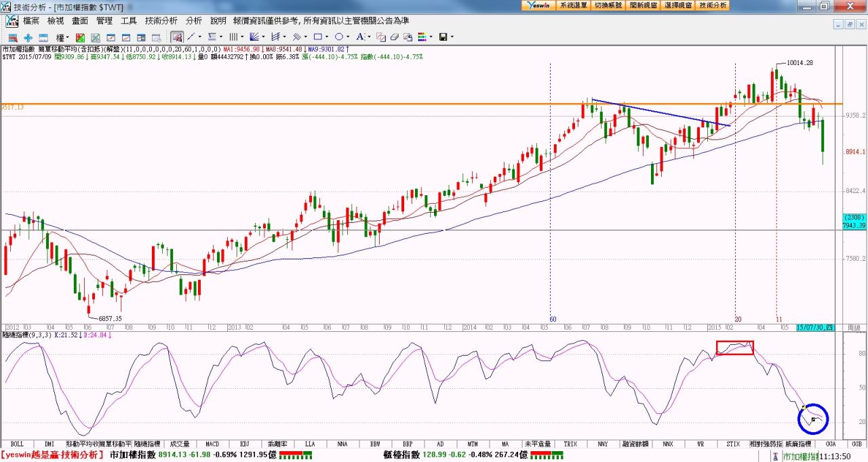This screenshot has height=462, width=868.
Task: Select the trend line drawing tool
Action: click(x=191, y=37)
